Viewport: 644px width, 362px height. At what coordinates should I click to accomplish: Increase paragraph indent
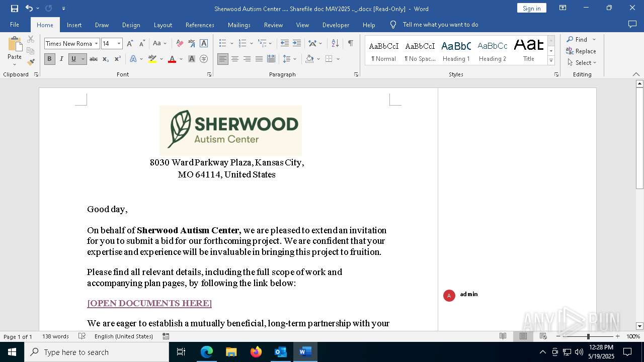click(297, 43)
